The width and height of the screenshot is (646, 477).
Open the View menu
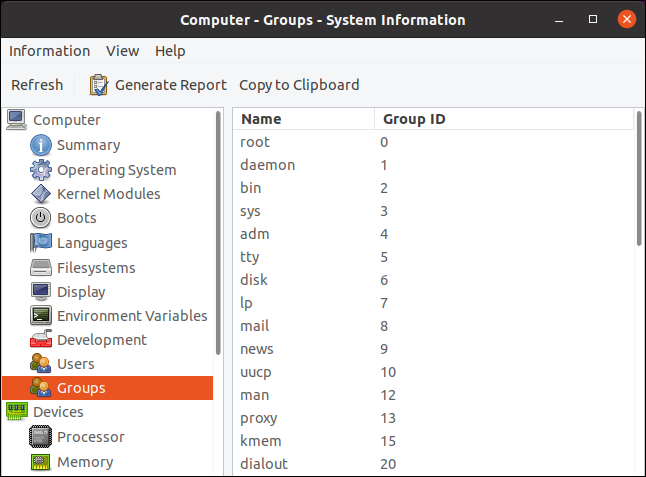point(122,51)
